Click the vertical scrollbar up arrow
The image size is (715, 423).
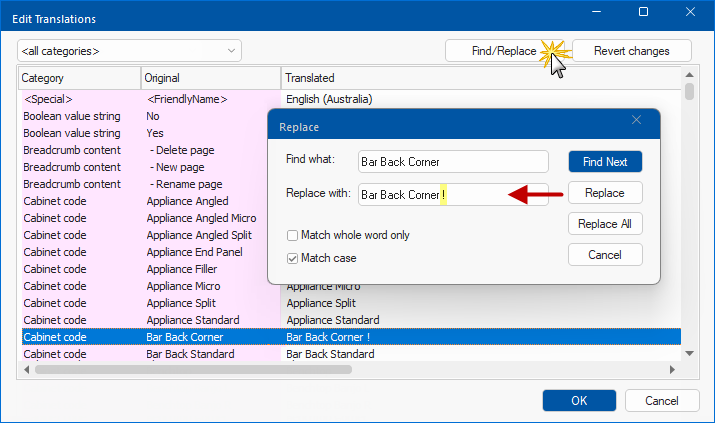(689, 76)
